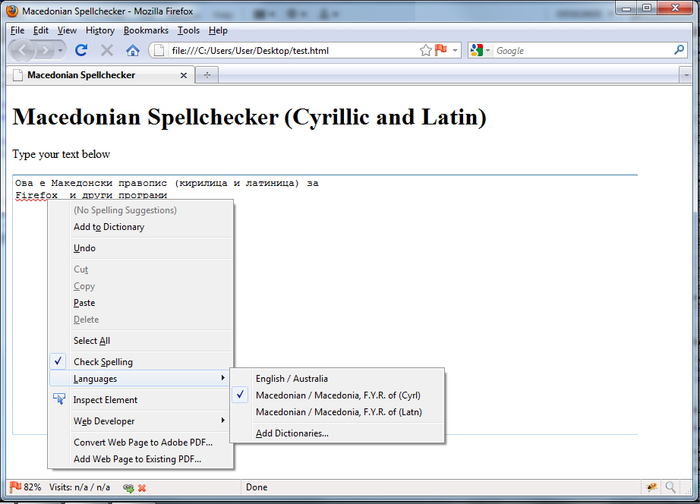Screen dimensions: 700x504
Task: Select Macedonian (Cyrl) checked language
Action: click(338, 395)
